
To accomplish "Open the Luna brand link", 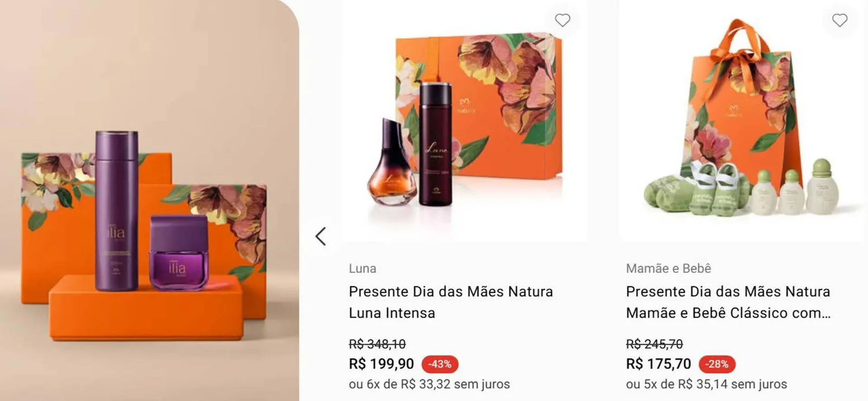I will click(x=362, y=269).
